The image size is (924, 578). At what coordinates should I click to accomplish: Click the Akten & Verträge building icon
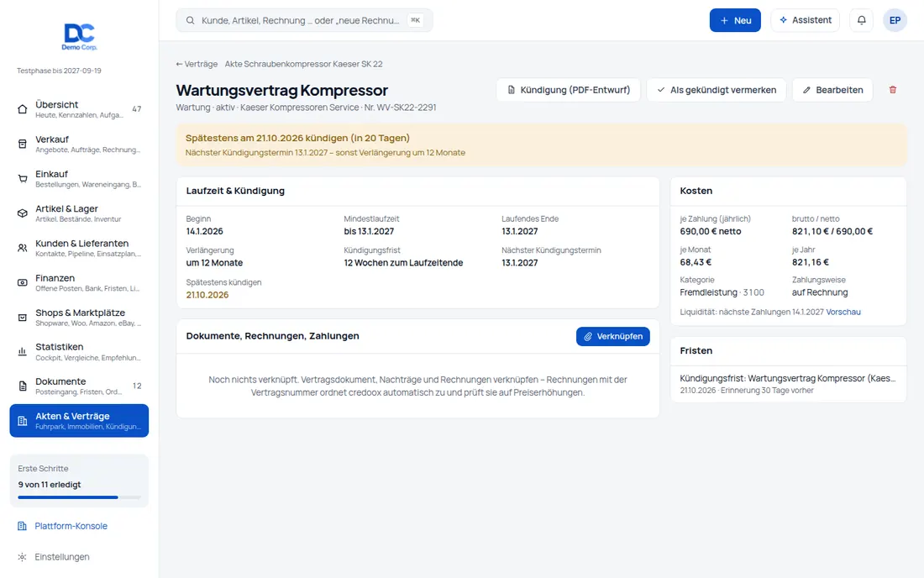click(x=23, y=421)
